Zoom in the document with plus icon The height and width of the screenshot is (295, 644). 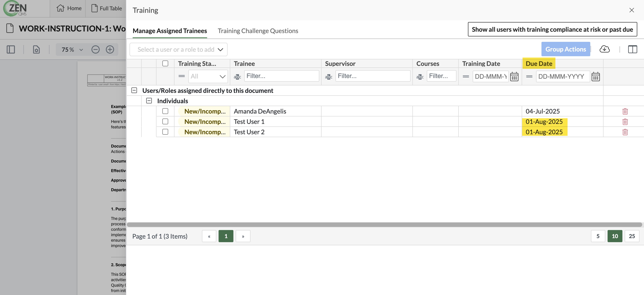pos(110,49)
